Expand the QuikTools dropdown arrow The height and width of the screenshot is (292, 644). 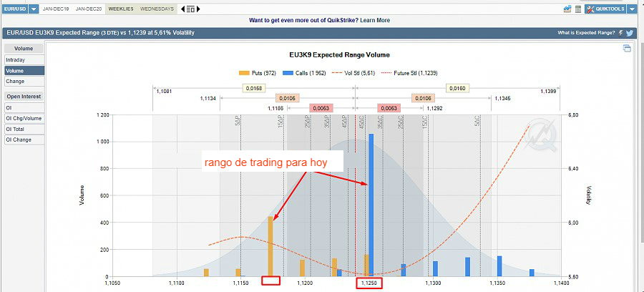tap(632, 9)
